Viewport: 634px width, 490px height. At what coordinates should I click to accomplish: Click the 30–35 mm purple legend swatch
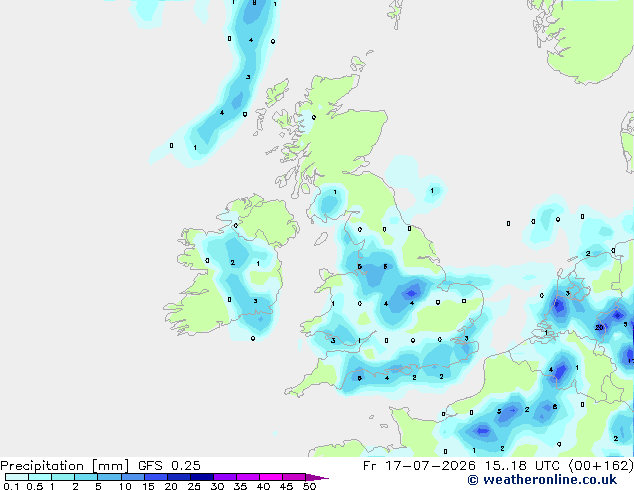click(x=224, y=477)
